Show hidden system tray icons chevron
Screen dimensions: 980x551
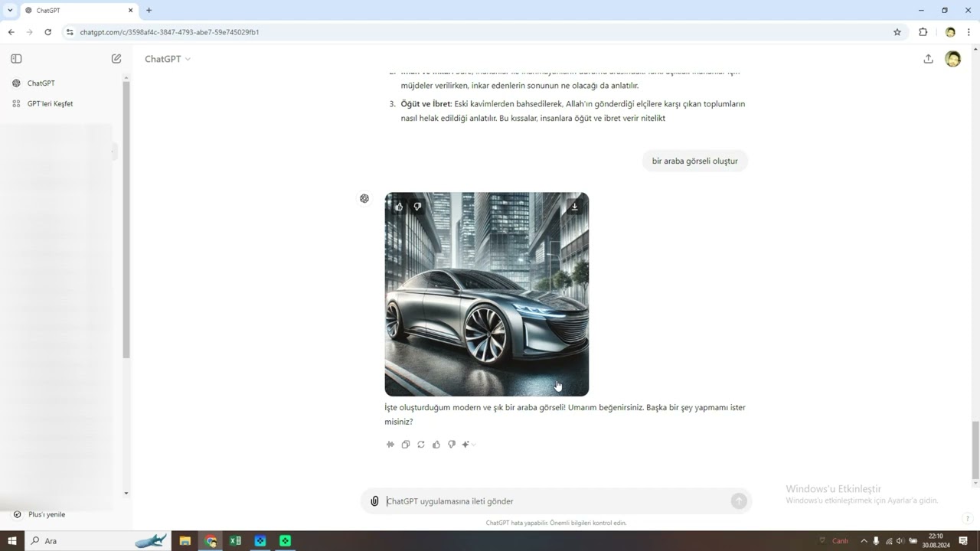click(864, 541)
